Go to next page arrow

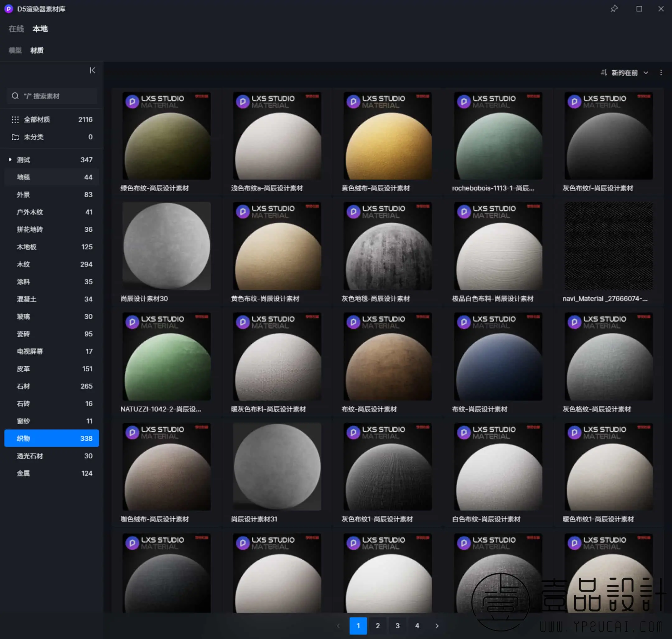[x=437, y=626]
